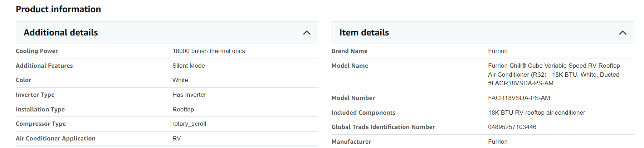
Task: Click the 'Brand Name' label
Action: click(349, 51)
